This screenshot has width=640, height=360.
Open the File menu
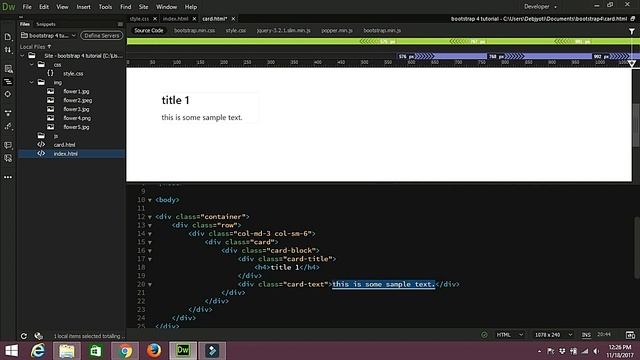27,7
